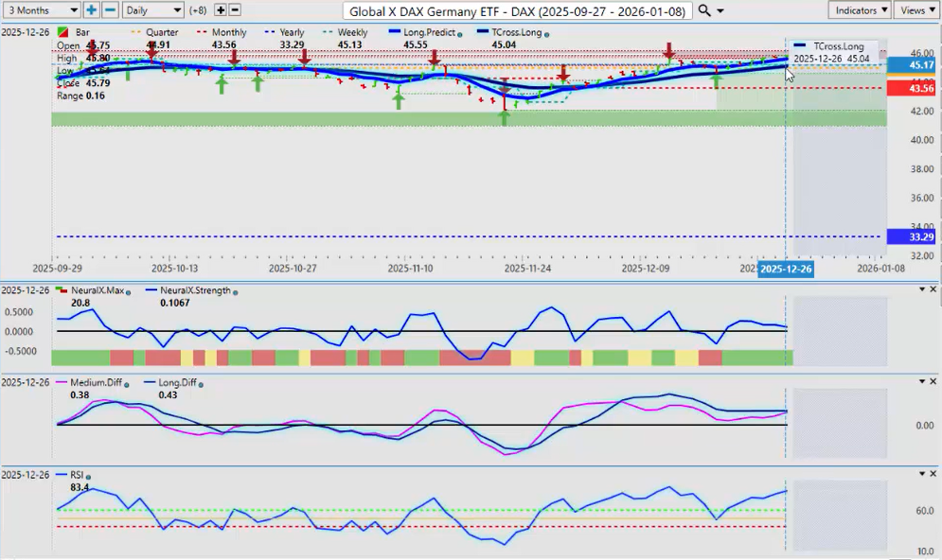Click the blue plus zoom-in button
942x560 pixels.
click(x=91, y=10)
